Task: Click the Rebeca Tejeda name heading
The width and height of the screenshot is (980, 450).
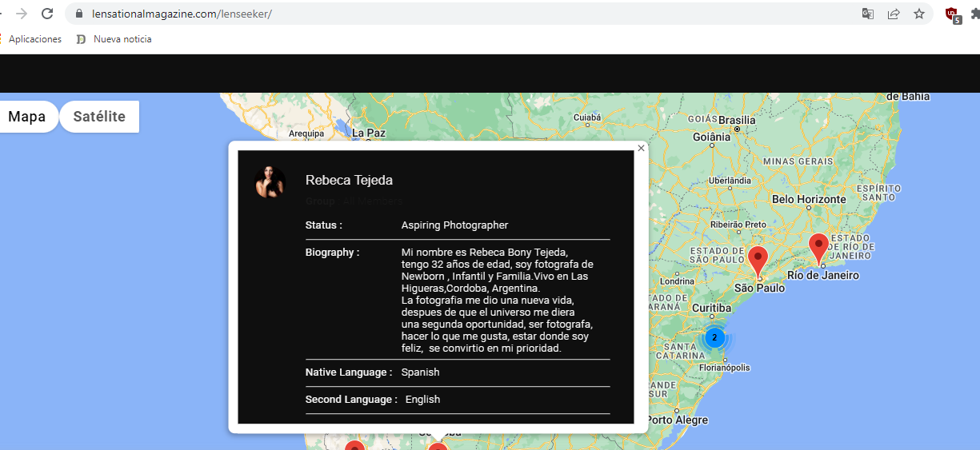Action: tap(349, 181)
